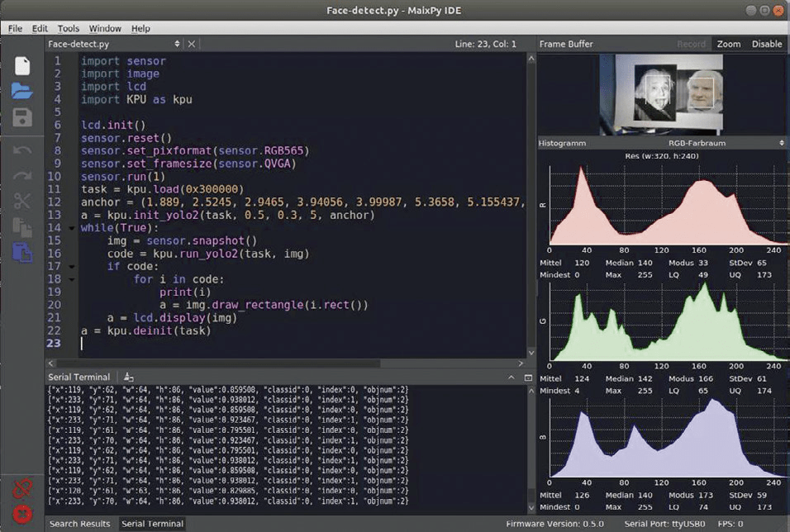This screenshot has width=790, height=532.
Task: Collapse the while(True) code block at line 14
Action: (74, 227)
